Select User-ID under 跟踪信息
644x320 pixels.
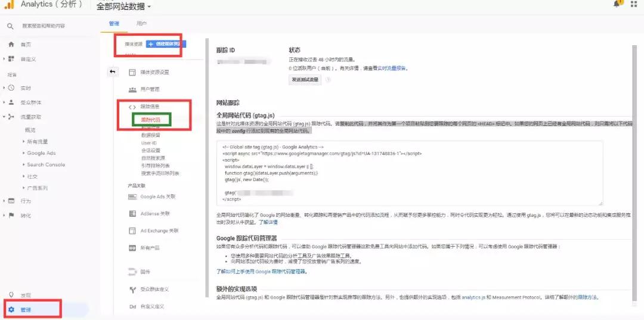point(148,143)
